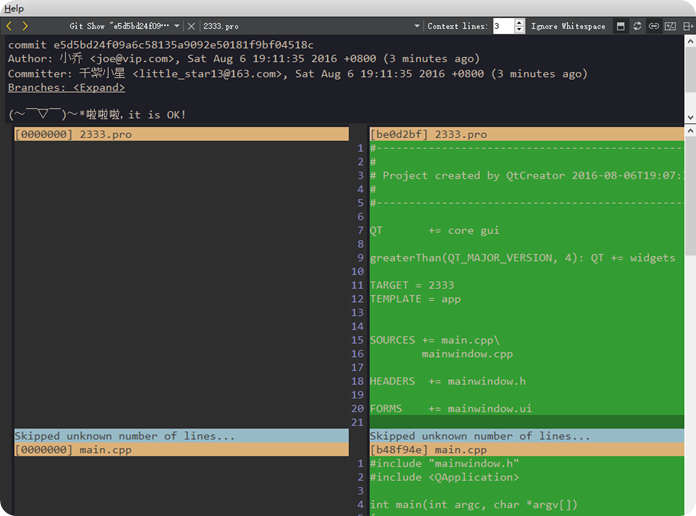Click the Context lines number field
The image size is (696, 516).
coord(503,26)
